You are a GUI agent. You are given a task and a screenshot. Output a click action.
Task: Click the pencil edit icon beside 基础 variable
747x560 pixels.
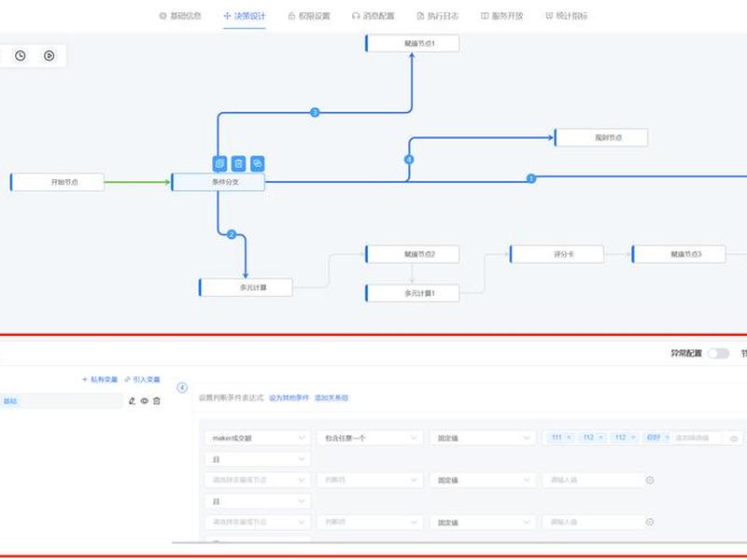tap(132, 401)
